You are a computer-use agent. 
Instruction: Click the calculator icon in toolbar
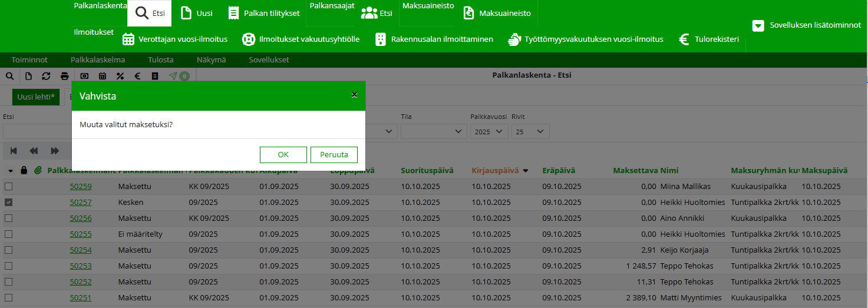click(103, 76)
